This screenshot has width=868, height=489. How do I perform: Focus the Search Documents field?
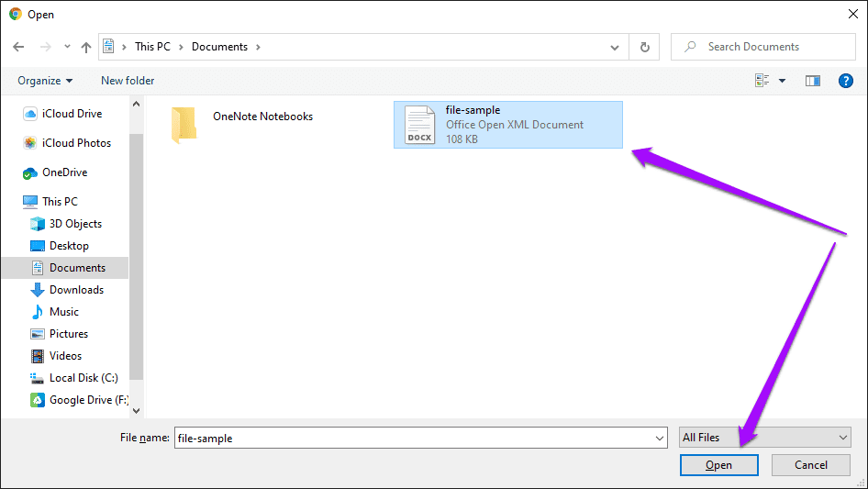point(763,47)
